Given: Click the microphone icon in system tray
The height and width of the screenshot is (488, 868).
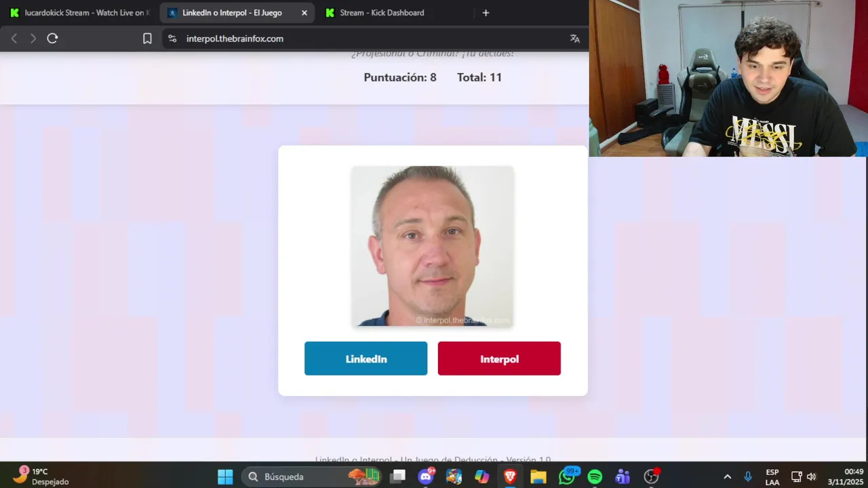Looking at the screenshot, I should (748, 476).
